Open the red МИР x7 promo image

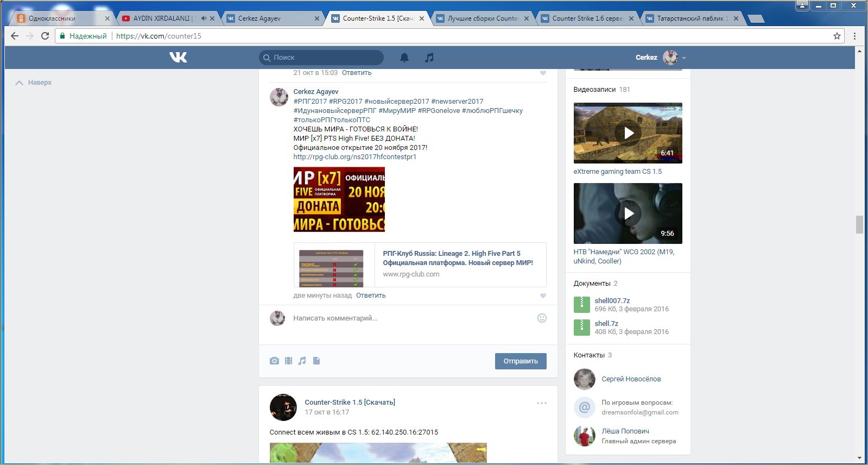click(339, 199)
